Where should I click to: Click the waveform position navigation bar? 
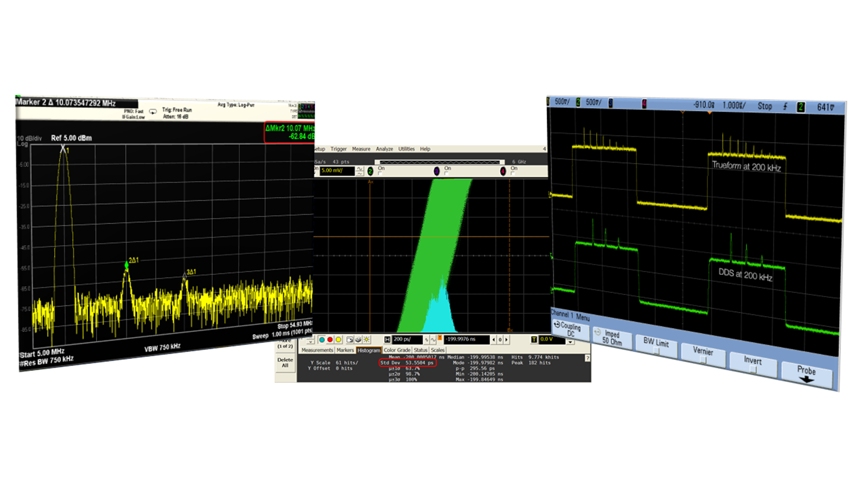point(440,162)
